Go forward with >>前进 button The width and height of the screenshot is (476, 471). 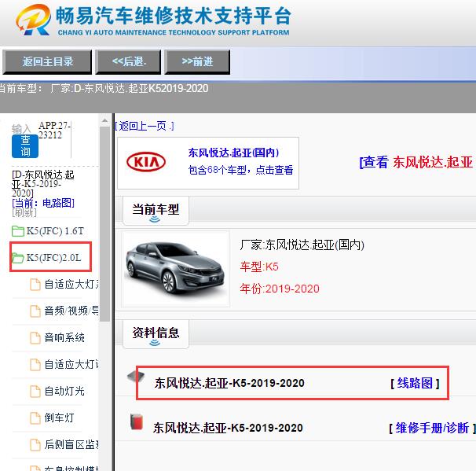click(197, 62)
